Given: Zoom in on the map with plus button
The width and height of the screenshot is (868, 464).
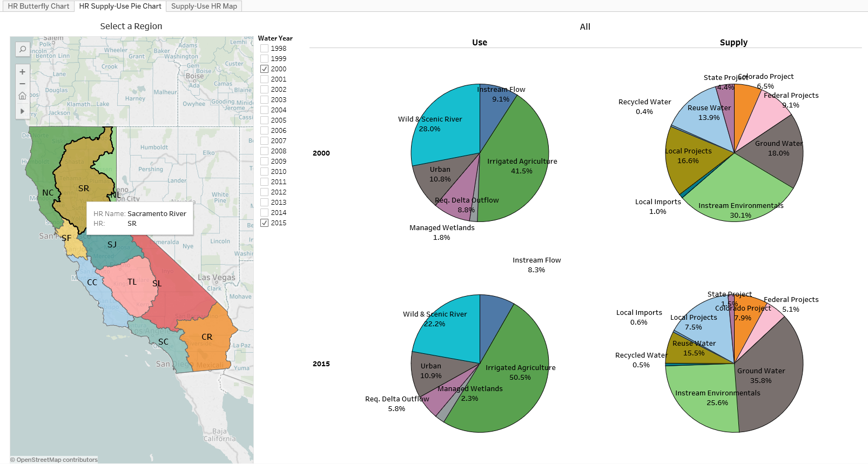Looking at the screenshot, I should tap(23, 72).
